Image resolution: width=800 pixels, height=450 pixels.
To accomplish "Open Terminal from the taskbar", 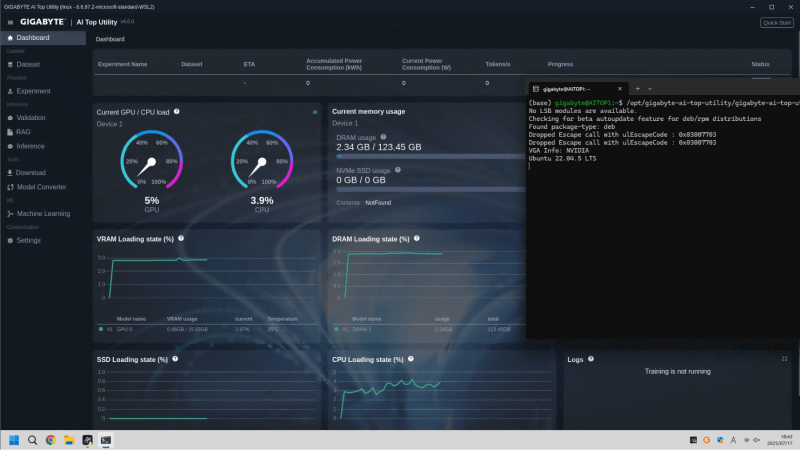I will point(106,440).
